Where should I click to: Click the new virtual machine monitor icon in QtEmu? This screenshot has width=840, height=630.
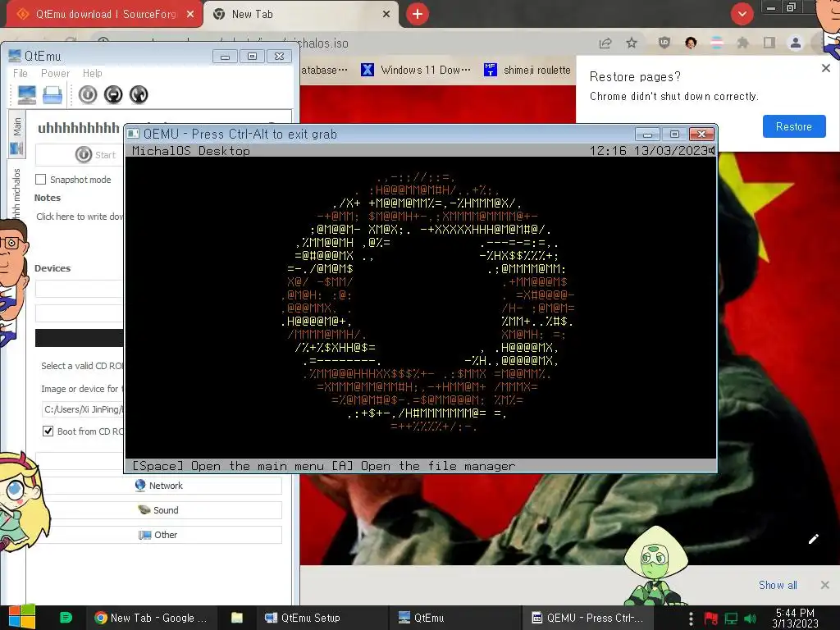pos(26,95)
